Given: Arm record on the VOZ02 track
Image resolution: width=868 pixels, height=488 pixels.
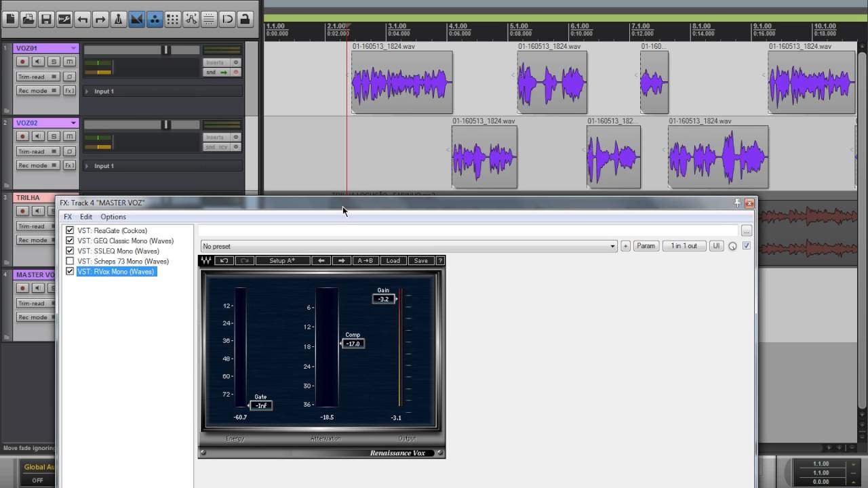Looking at the screenshot, I should coord(22,136).
